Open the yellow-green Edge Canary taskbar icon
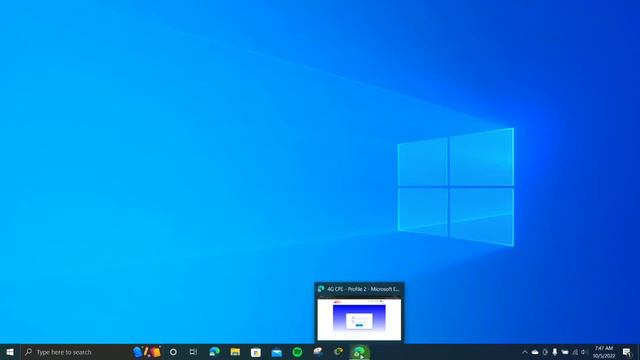640x360 pixels. point(338,352)
